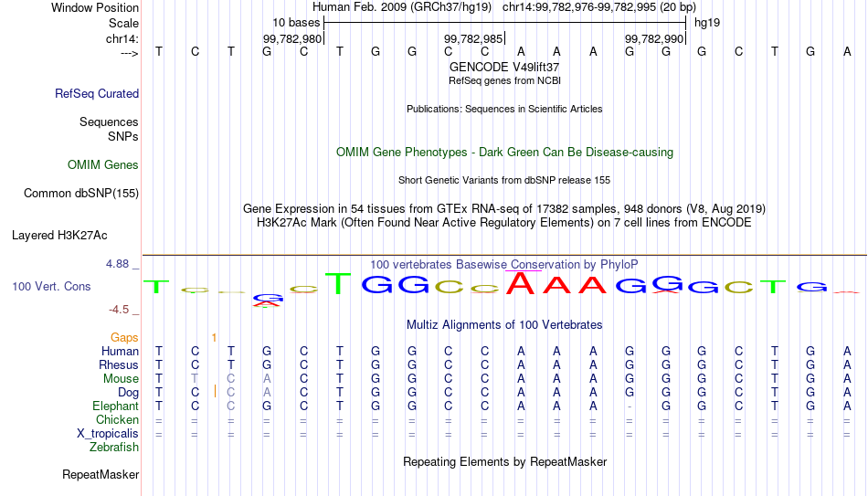Screen dimensions: 868x496
Task: Open the 100 Vert. Cons track label
Action: (x=51, y=286)
